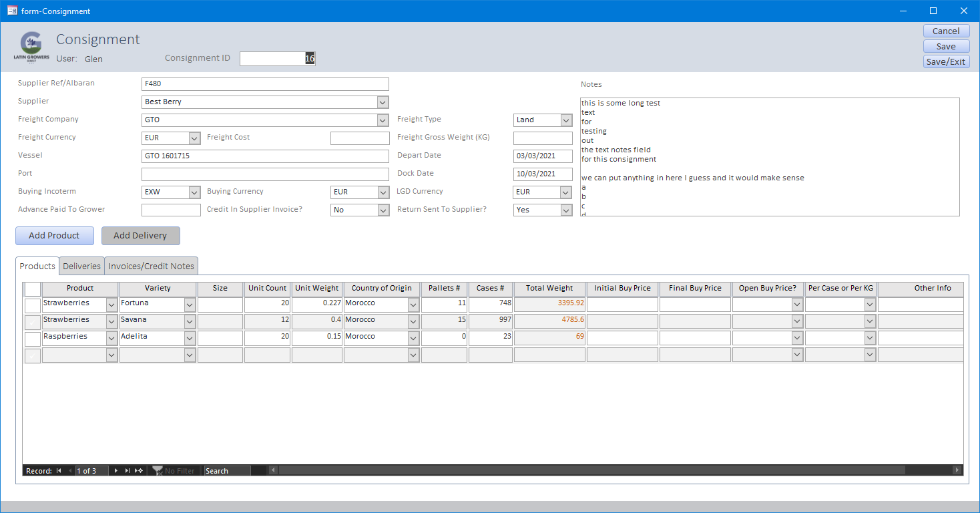
Task: Open Per Case or Per KG dropdown in Adelita row
Action: click(x=870, y=339)
